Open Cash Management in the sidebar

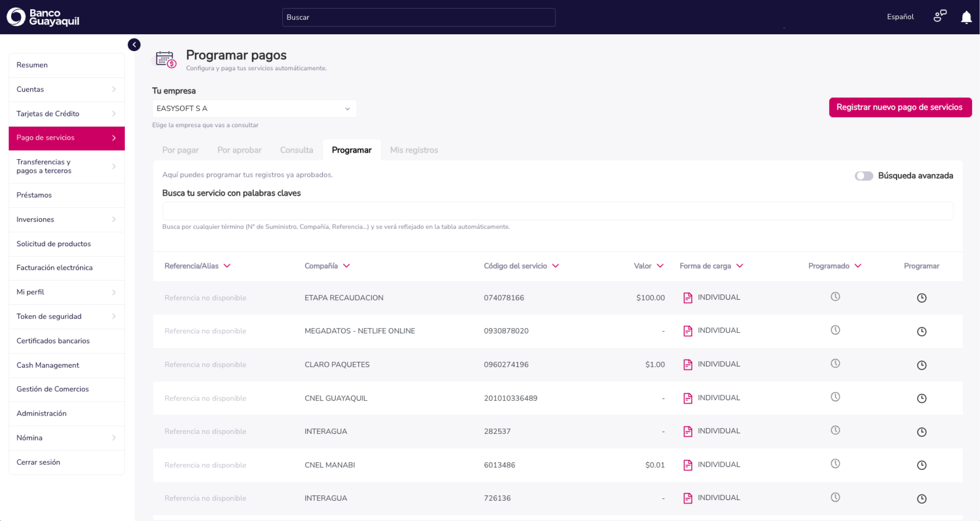click(67, 365)
